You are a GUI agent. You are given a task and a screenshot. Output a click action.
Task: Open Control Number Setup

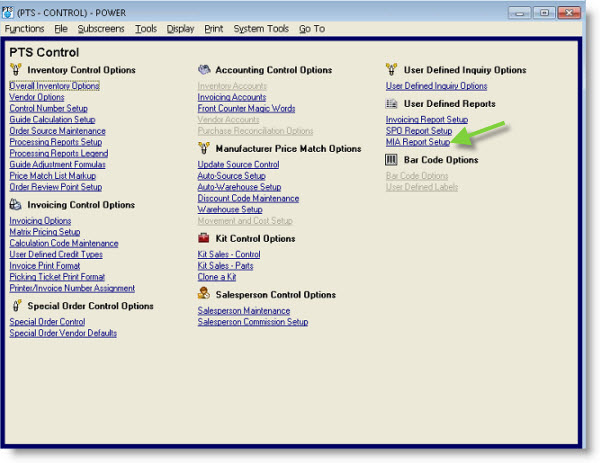49,108
